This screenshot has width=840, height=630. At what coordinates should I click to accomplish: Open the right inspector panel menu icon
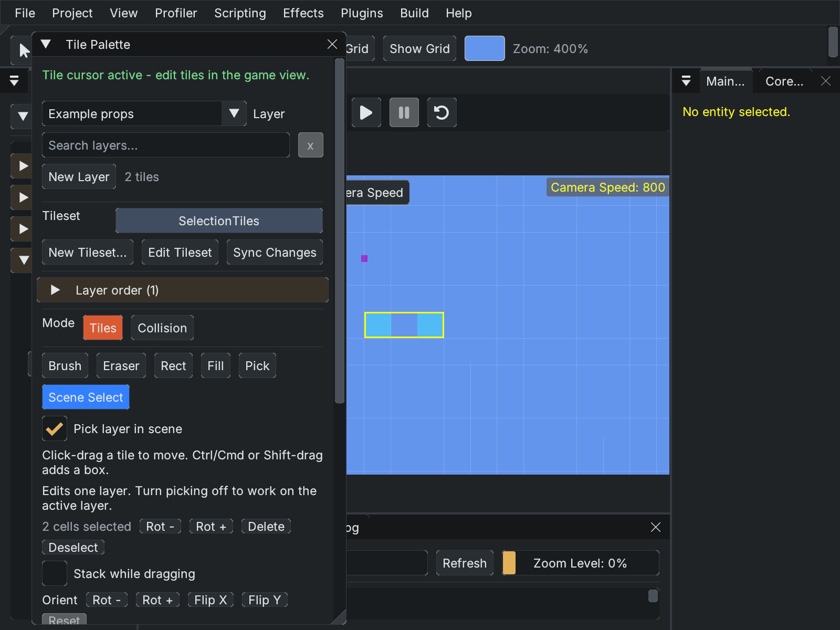[686, 81]
